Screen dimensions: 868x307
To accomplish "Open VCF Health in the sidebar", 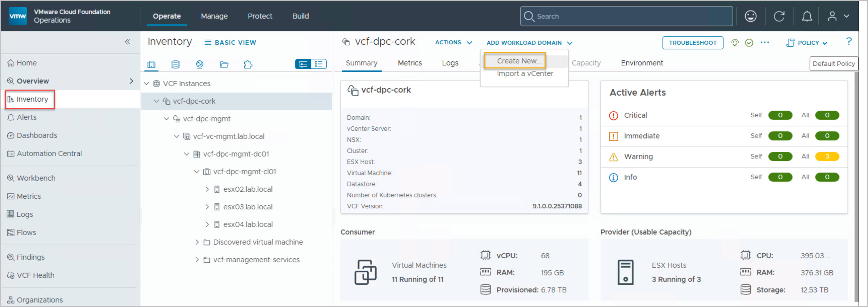I will click(x=31, y=275).
